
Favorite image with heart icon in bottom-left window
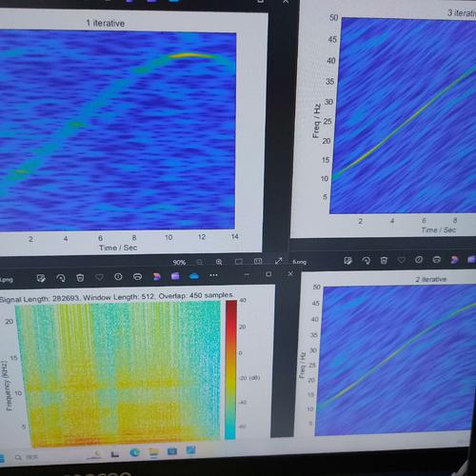tap(99, 277)
